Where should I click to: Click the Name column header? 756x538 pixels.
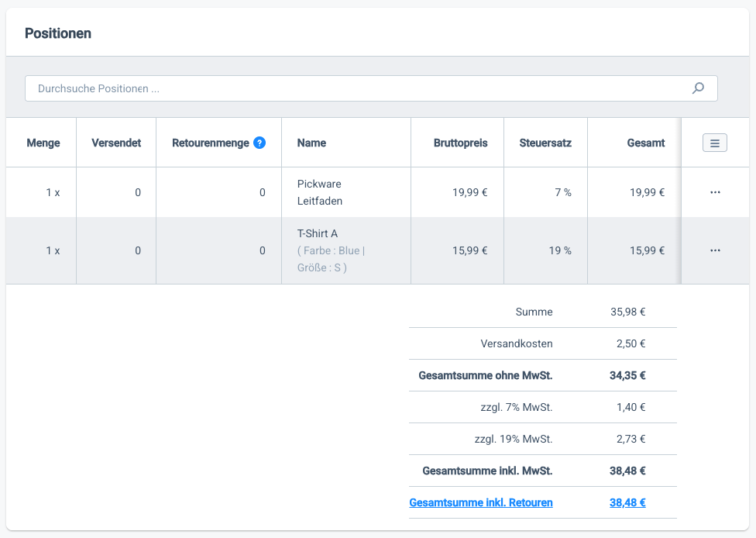(x=311, y=143)
